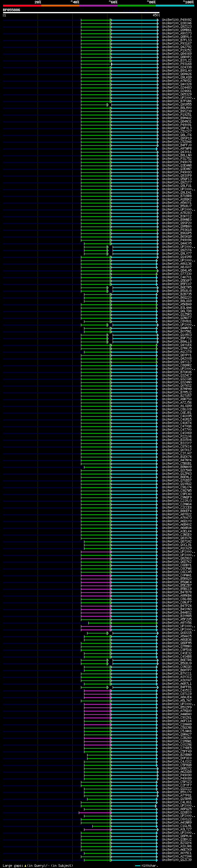Click the cyan ~100% identity legend segment
The height and width of the screenshot is (868, 197).
click(x=175, y=6)
